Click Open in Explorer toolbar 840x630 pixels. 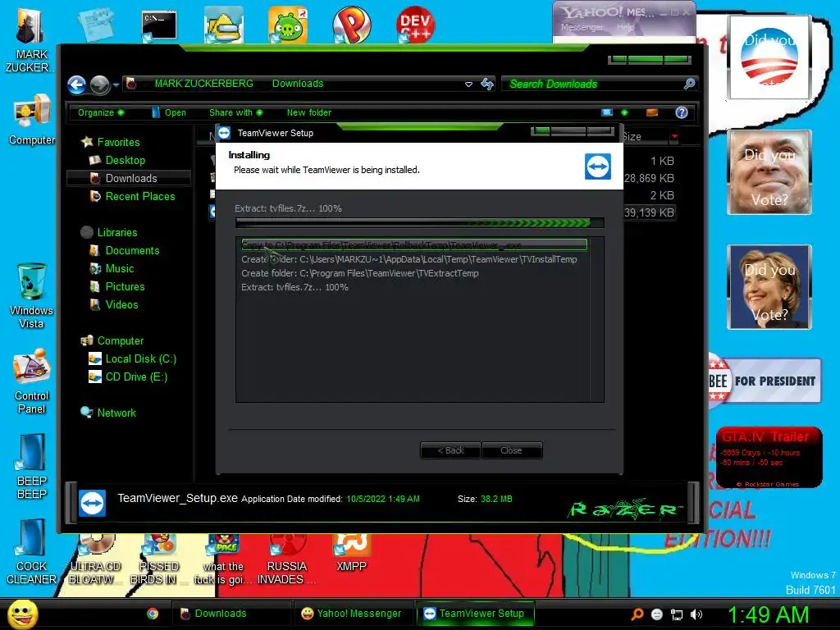pos(169,112)
